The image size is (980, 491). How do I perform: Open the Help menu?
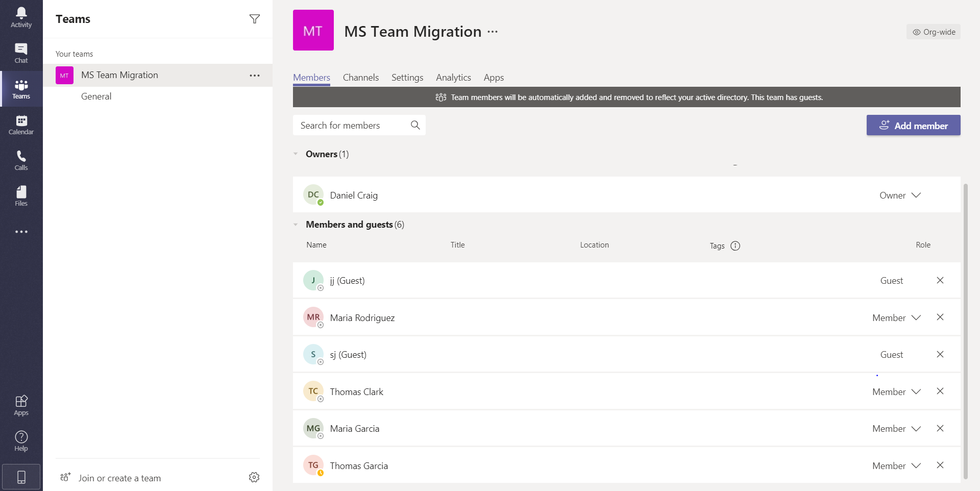click(x=21, y=441)
